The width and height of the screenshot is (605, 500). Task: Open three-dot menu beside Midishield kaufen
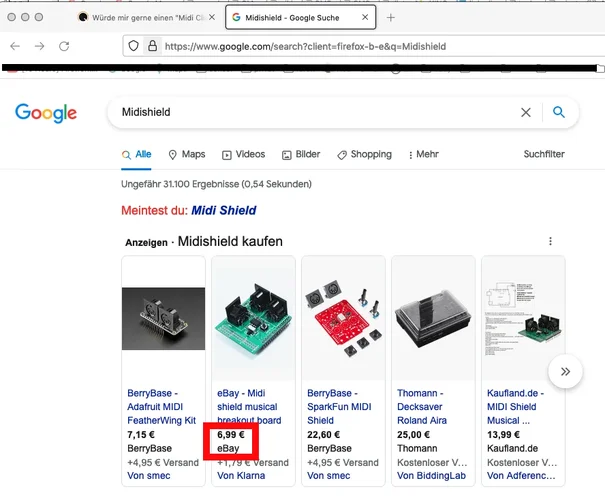[550, 241]
